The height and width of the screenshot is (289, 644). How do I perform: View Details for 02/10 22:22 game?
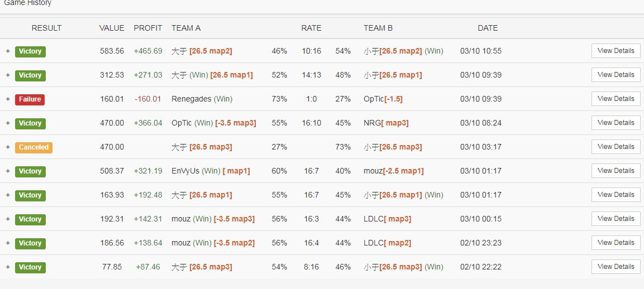pos(616,267)
